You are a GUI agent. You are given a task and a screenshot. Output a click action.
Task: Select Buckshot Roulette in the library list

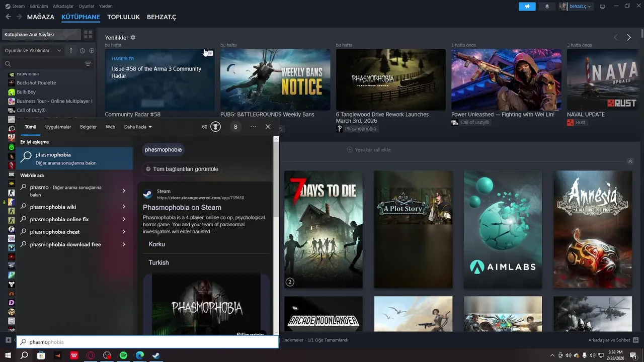[36, 82]
